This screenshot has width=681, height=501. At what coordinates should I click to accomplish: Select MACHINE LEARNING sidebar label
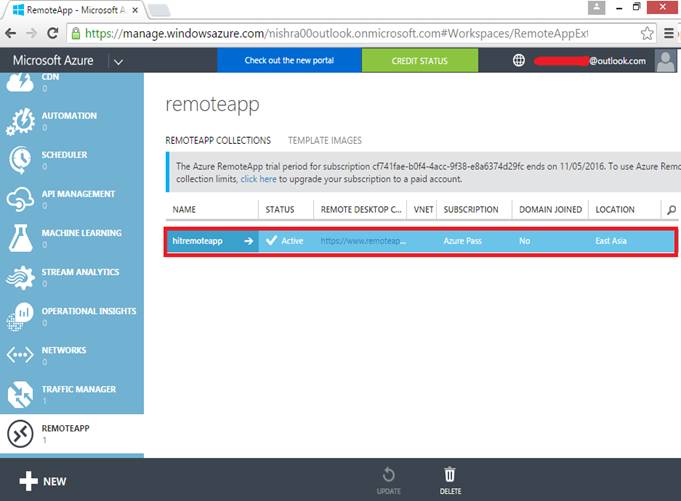click(x=82, y=233)
